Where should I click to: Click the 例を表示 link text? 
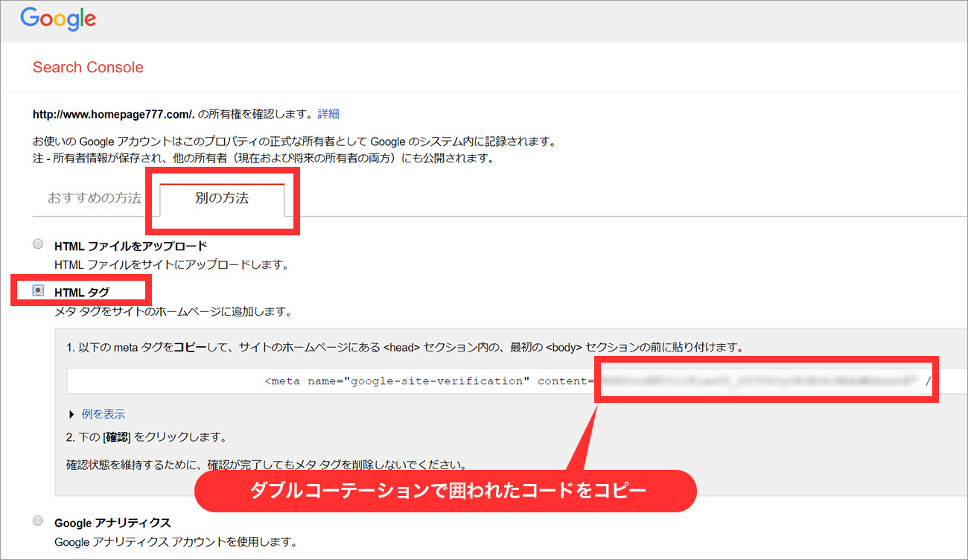pos(104,414)
